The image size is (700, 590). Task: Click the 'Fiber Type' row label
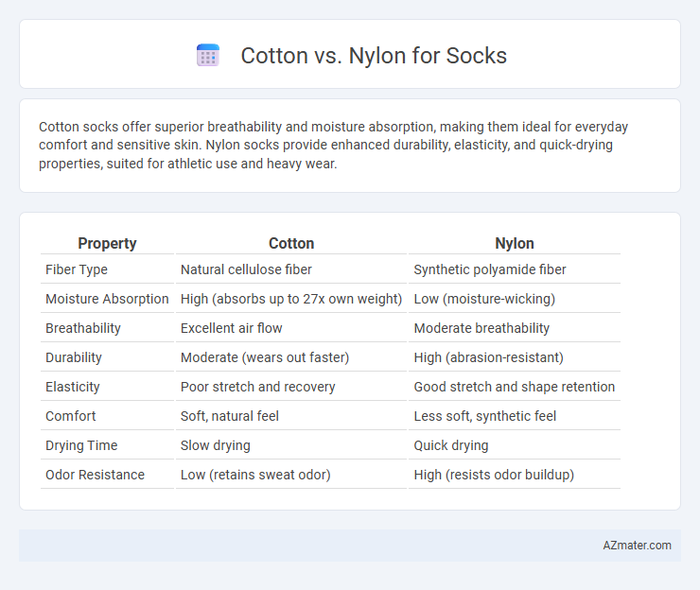(x=77, y=269)
